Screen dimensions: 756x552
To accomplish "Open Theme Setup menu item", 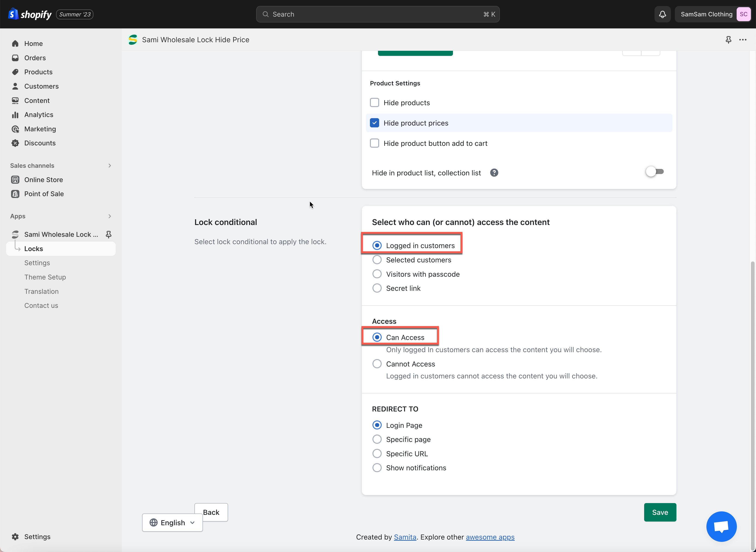I will (45, 277).
